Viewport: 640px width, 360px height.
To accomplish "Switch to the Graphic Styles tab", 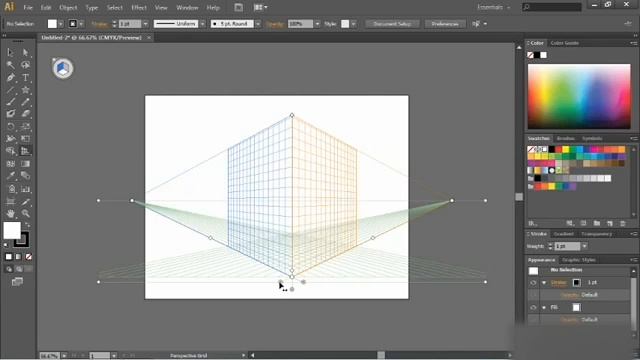I will (579, 260).
